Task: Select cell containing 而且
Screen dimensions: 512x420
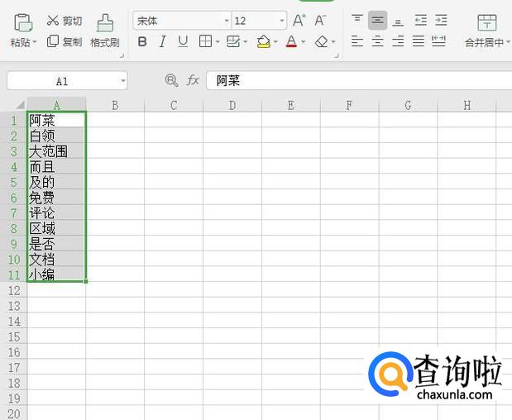Action: click(x=56, y=166)
